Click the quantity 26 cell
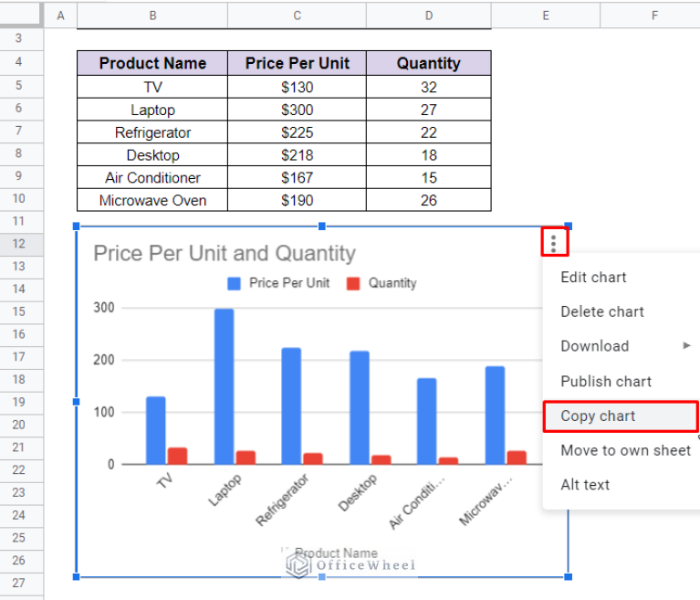The width and height of the screenshot is (700, 600). (429, 200)
